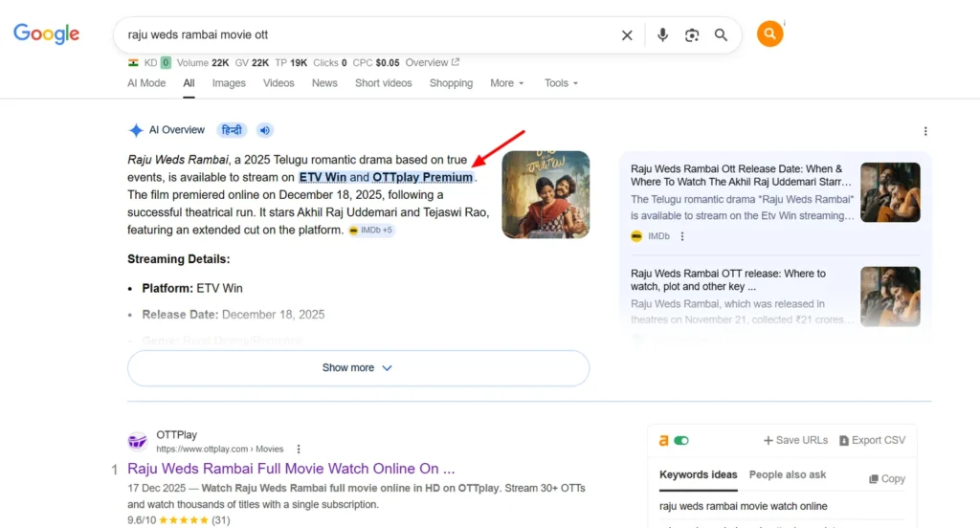Screen dimensions: 980x528
Task: Click the Google logo
Action: 46,33
